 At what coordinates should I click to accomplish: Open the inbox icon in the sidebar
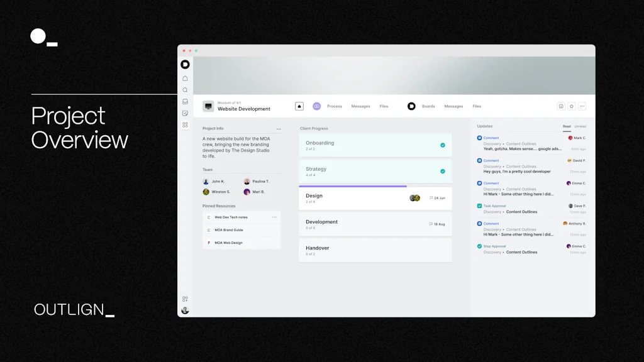coord(185,101)
